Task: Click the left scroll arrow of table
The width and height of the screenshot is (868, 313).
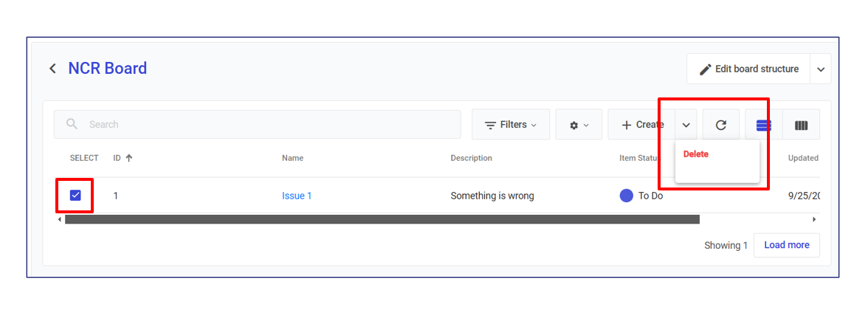Action: click(60, 219)
